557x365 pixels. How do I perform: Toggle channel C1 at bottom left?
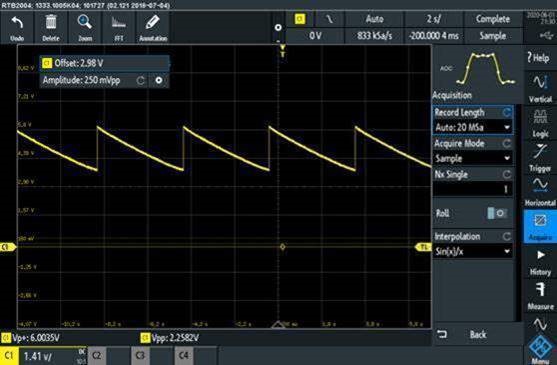9,356
